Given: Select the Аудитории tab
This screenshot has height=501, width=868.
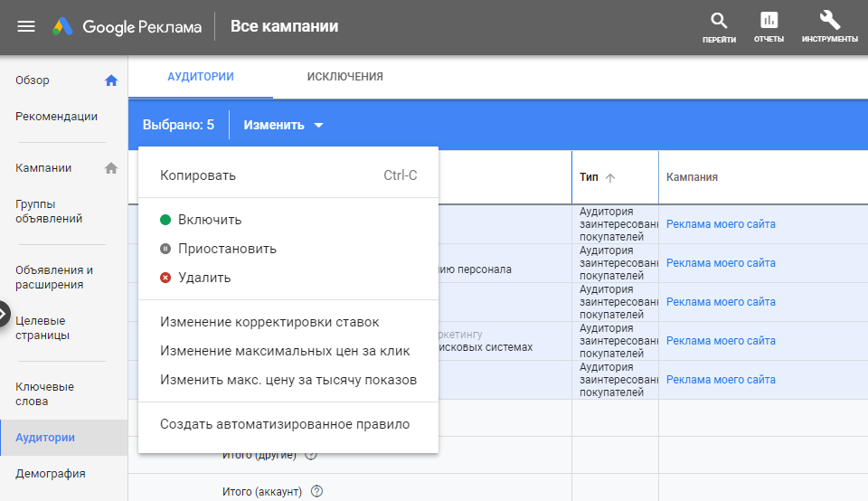Looking at the screenshot, I should pos(201,77).
